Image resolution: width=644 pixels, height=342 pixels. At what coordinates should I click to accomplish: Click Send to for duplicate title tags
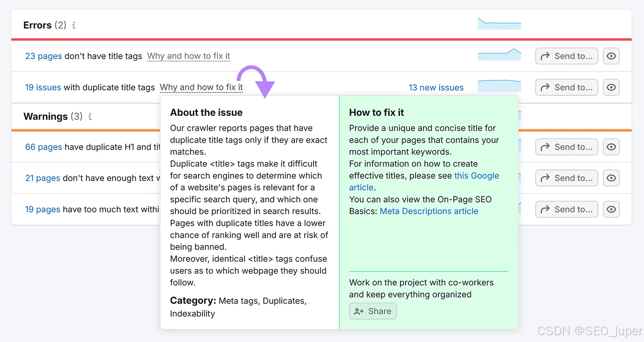click(x=566, y=87)
